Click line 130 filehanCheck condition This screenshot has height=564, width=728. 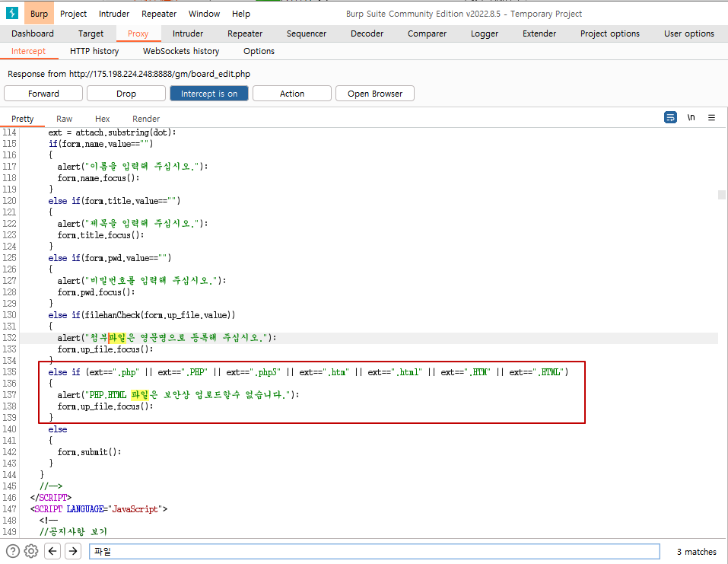click(x=141, y=315)
